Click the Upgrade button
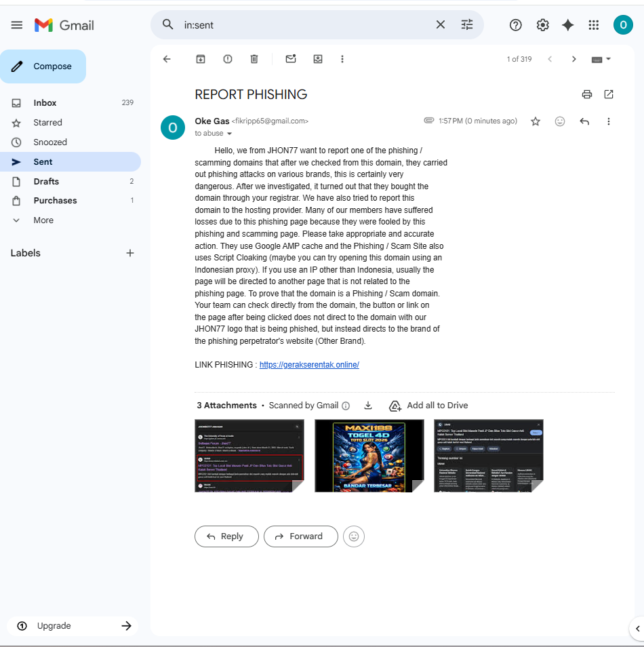The height and width of the screenshot is (647, 644). tap(73, 626)
